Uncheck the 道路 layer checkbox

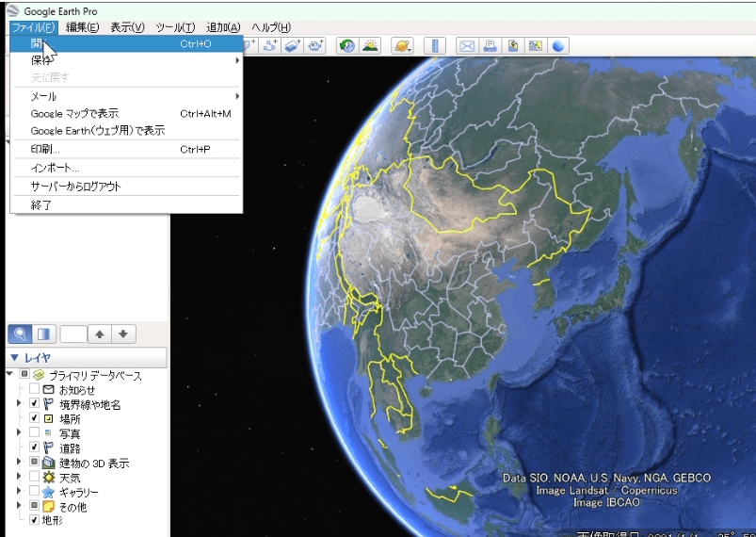(x=35, y=447)
